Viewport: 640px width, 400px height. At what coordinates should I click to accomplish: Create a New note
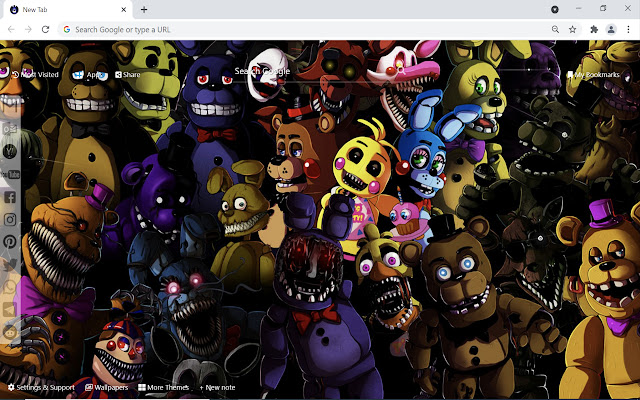click(x=217, y=387)
